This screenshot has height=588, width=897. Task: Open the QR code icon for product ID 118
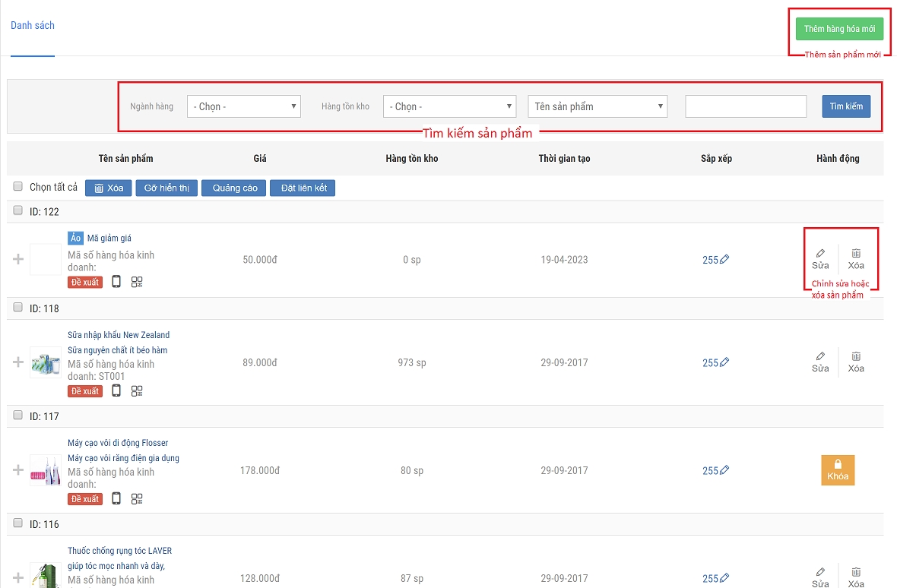click(x=137, y=391)
